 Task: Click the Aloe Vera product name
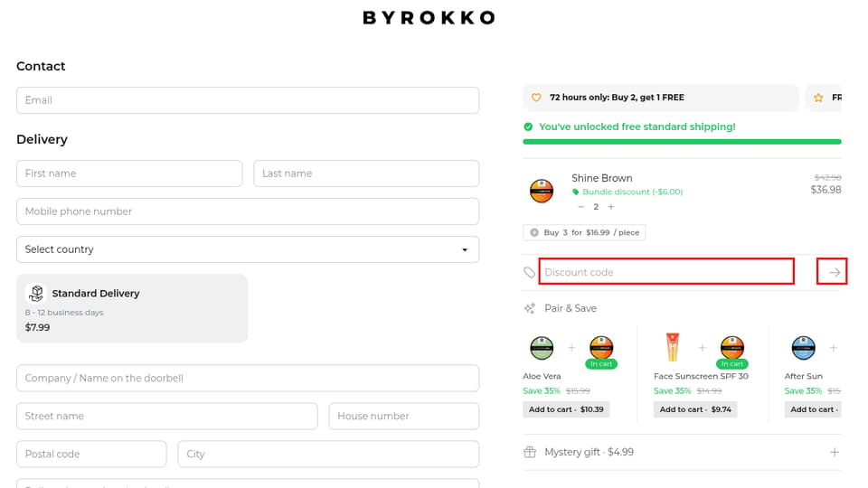tap(542, 376)
